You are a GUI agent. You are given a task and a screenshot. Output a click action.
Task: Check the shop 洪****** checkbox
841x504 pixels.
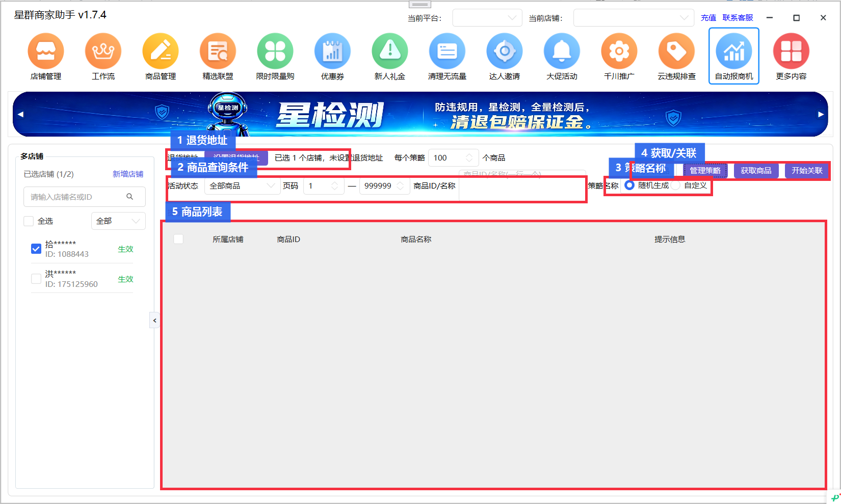coord(36,279)
